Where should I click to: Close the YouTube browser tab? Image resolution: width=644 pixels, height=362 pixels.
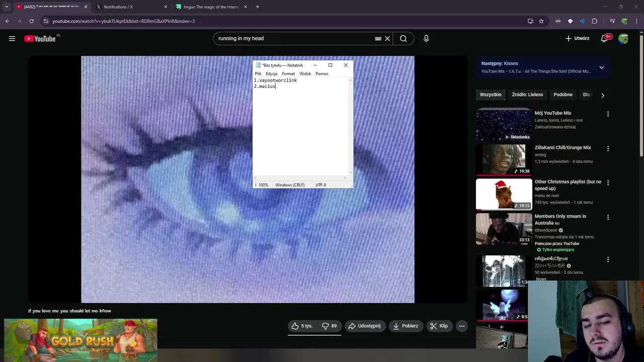[x=86, y=7]
